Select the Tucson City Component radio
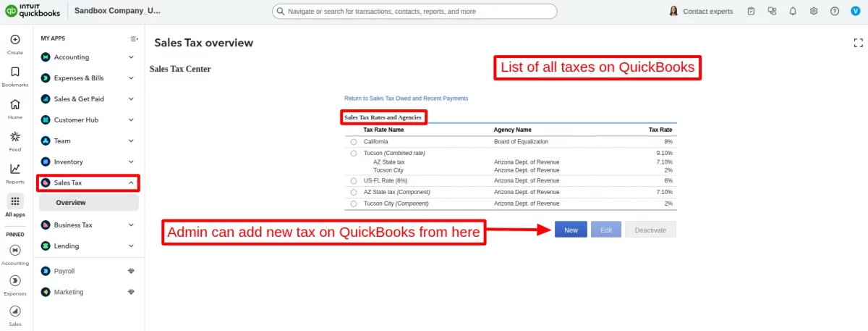Viewport: 868px width, 331px height. 354,204
